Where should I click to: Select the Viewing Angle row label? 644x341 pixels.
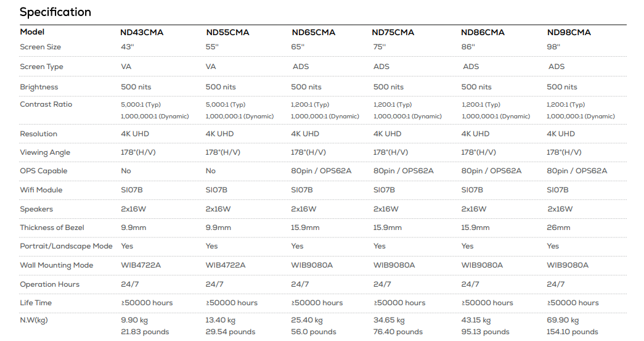(x=45, y=152)
